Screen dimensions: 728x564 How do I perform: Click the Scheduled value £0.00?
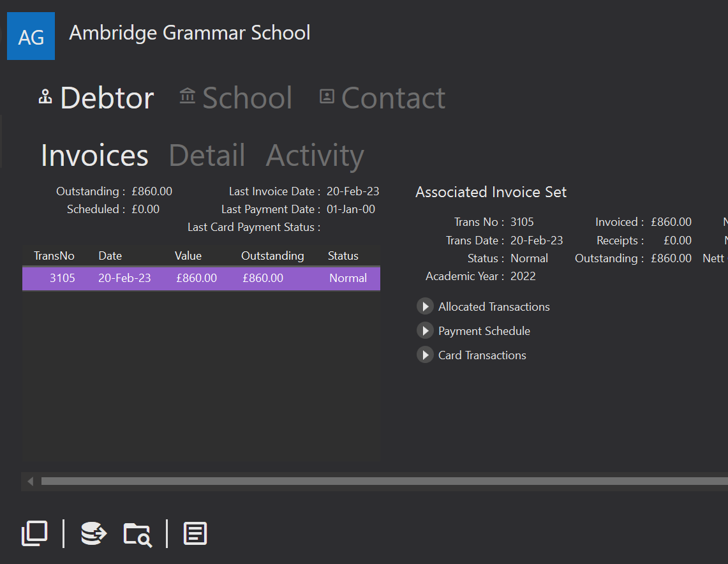point(145,209)
